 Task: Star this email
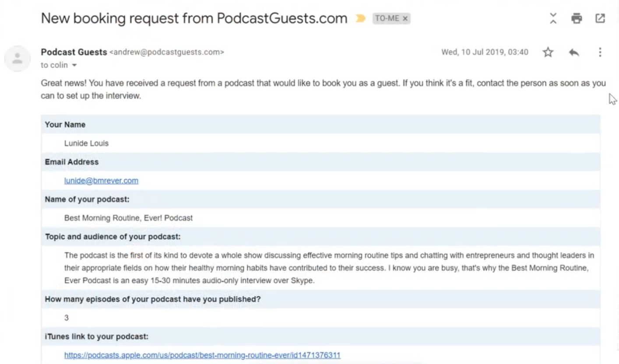[548, 52]
